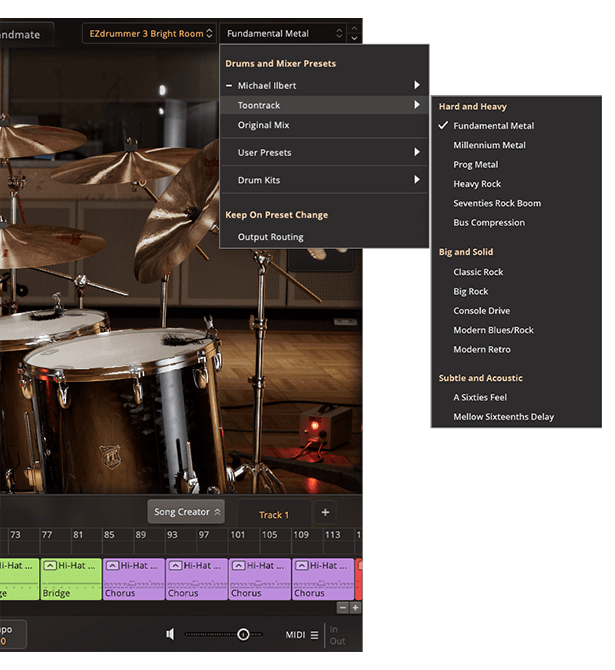Click the first purple Chorus Hi-Hat block icon
This screenshot has width=615, height=670.
(112, 566)
